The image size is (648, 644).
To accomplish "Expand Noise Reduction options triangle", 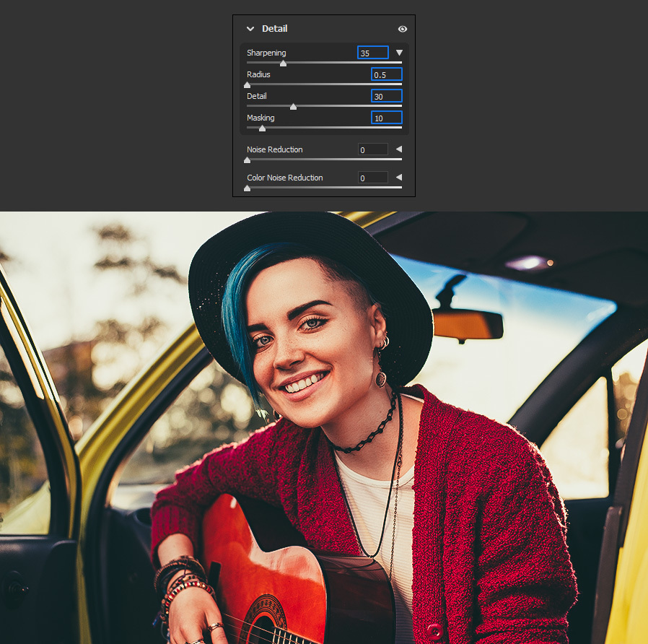I will click(399, 149).
